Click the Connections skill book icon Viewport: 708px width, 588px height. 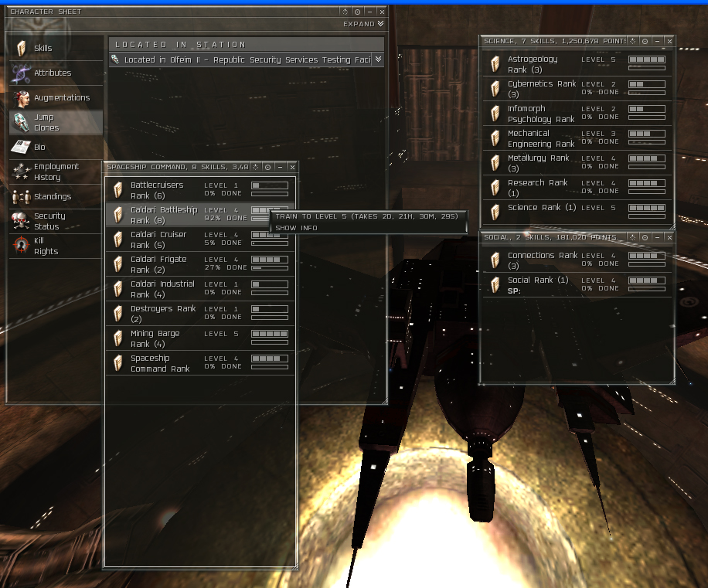pos(495,260)
